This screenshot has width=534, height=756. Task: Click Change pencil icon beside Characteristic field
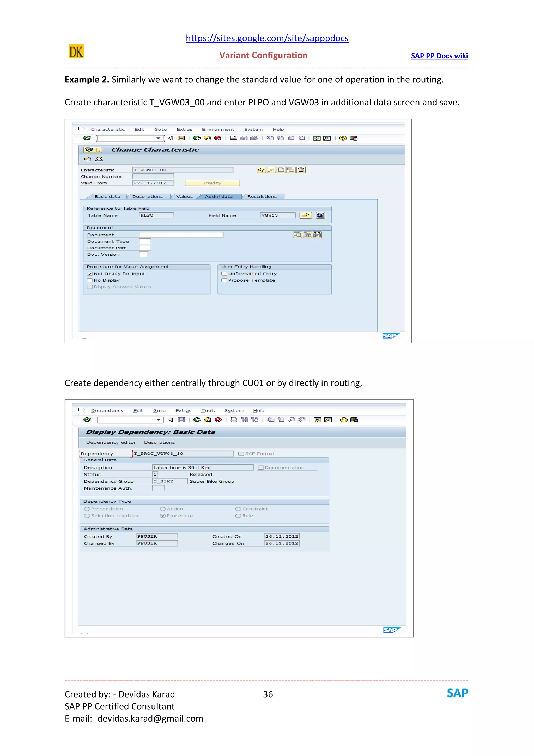coord(271,170)
